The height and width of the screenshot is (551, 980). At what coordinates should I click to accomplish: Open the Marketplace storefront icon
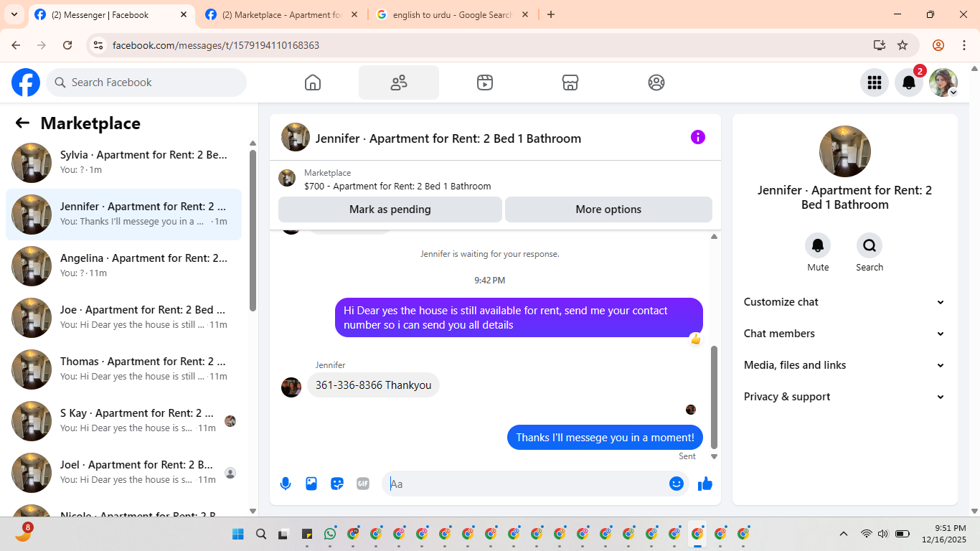(570, 83)
